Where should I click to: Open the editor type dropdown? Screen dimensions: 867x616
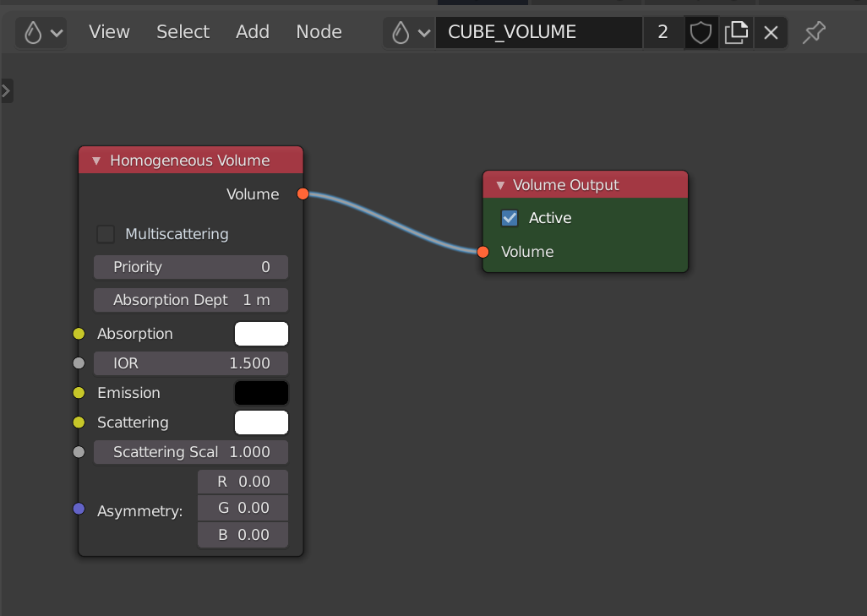click(41, 33)
